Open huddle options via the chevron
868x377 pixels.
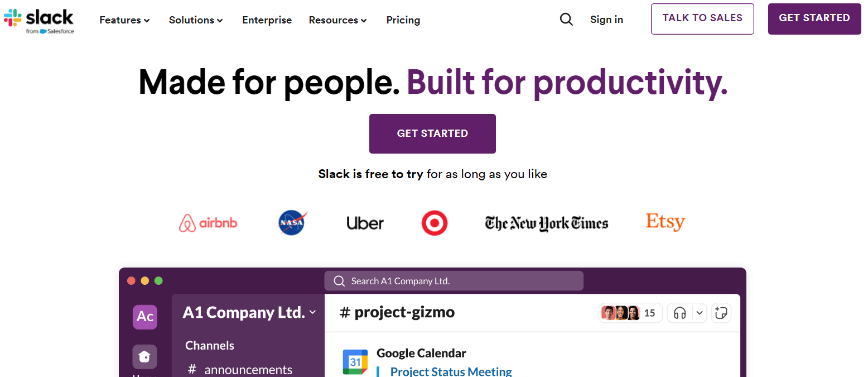[x=698, y=313]
